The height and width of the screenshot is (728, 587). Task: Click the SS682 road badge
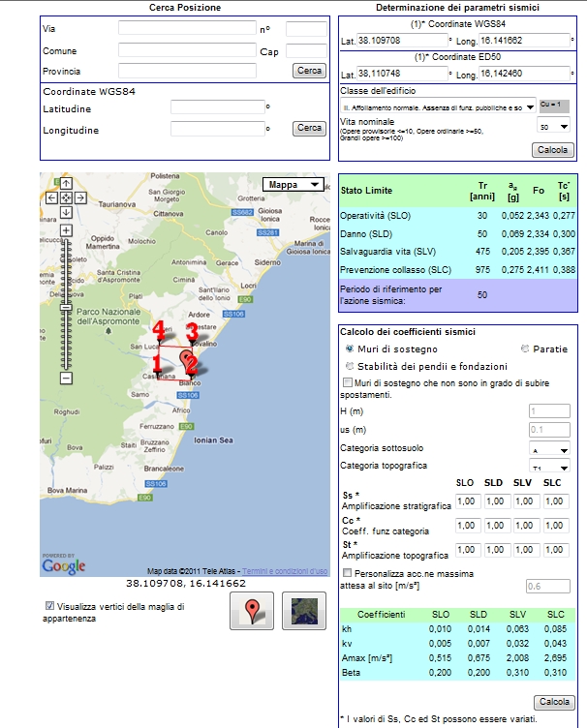tap(242, 213)
